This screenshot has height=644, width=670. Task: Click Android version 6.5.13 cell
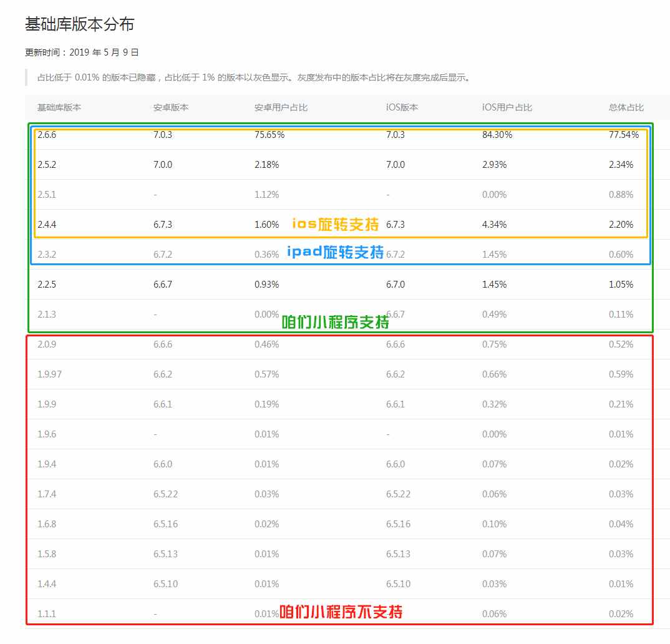tap(165, 554)
